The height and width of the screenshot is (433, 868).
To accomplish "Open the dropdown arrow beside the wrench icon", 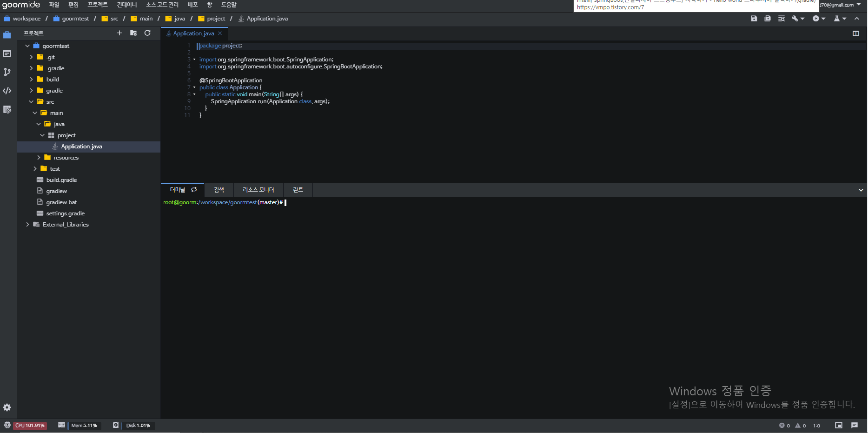I will pos(802,19).
